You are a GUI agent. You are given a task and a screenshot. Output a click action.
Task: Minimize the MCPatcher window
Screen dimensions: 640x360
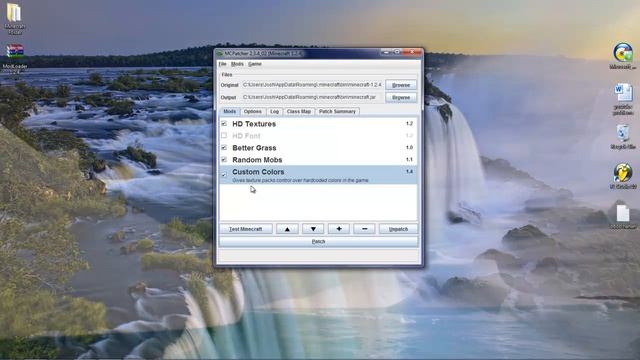click(x=386, y=52)
